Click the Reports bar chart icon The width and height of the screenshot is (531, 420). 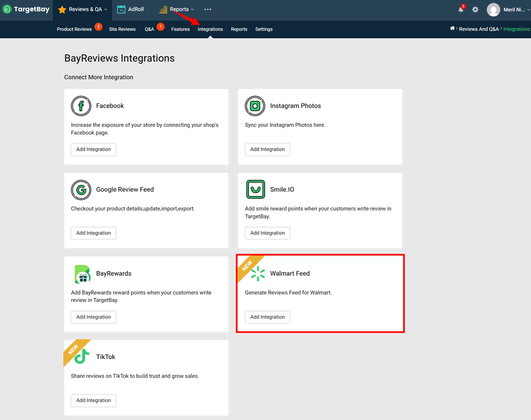tap(163, 9)
